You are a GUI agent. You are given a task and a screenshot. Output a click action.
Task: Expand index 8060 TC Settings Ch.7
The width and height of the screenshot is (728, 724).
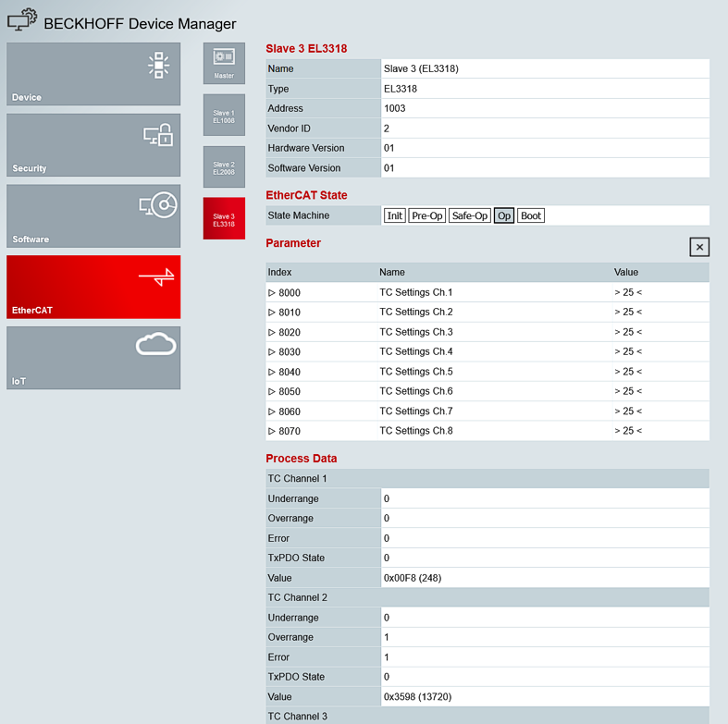[x=272, y=411]
